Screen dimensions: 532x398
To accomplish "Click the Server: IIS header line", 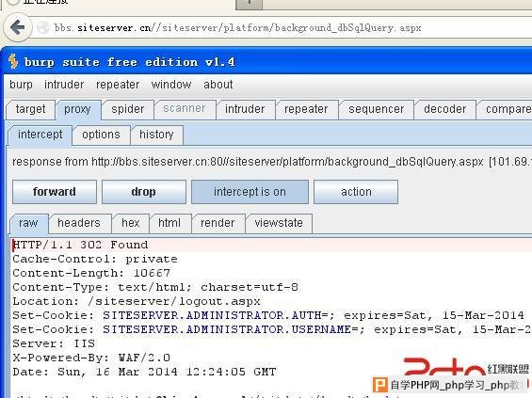I will 54,343.
